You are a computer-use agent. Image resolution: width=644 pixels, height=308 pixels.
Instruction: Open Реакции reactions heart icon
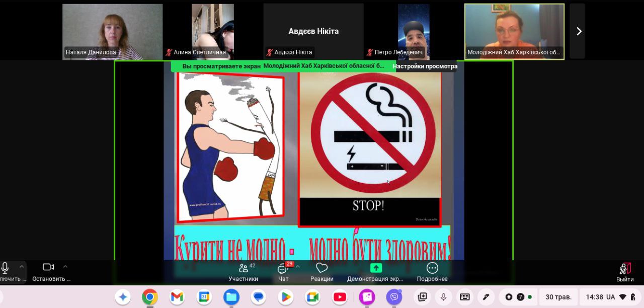tap(322, 272)
